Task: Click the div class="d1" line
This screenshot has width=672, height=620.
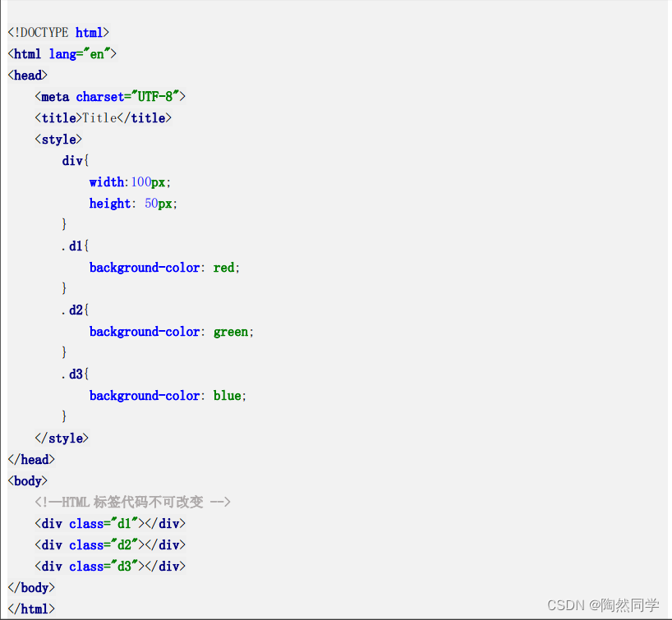Action: [x=110, y=524]
